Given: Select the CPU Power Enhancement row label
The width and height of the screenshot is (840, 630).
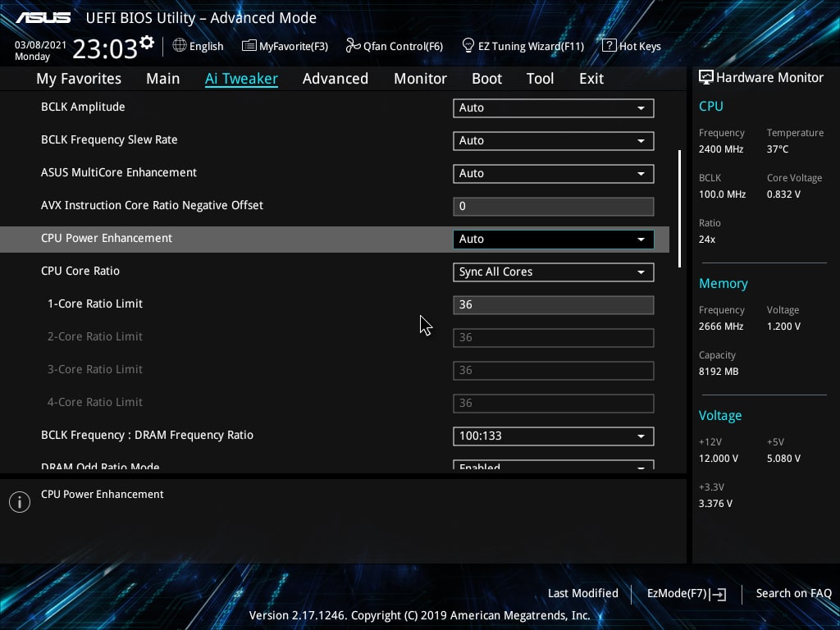Looking at the screenshot, I should tap(107, 238).
